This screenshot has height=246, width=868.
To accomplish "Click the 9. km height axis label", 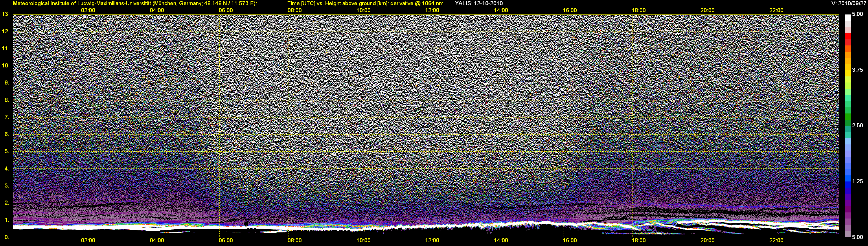I will click(x=7, y=82).
